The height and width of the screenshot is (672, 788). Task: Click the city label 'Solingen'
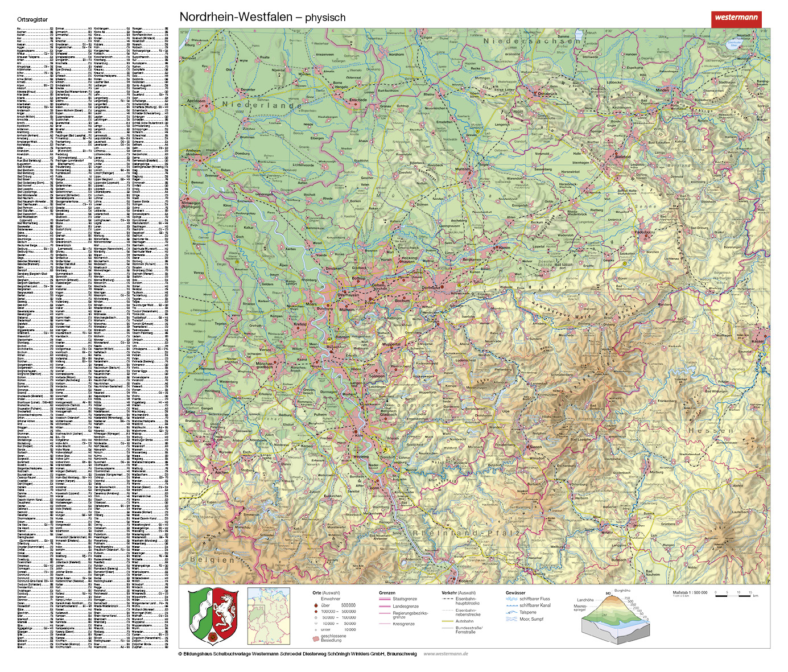pos(377,376)
